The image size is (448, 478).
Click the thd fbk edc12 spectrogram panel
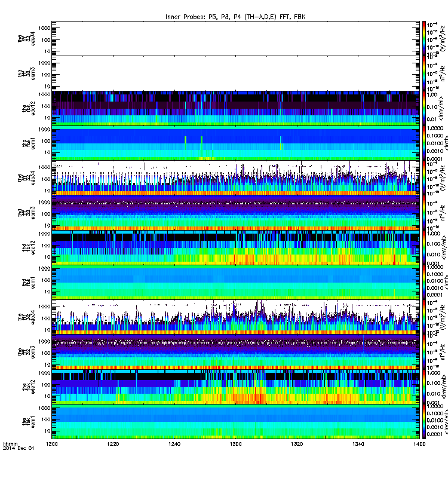[x=235, y=247]
